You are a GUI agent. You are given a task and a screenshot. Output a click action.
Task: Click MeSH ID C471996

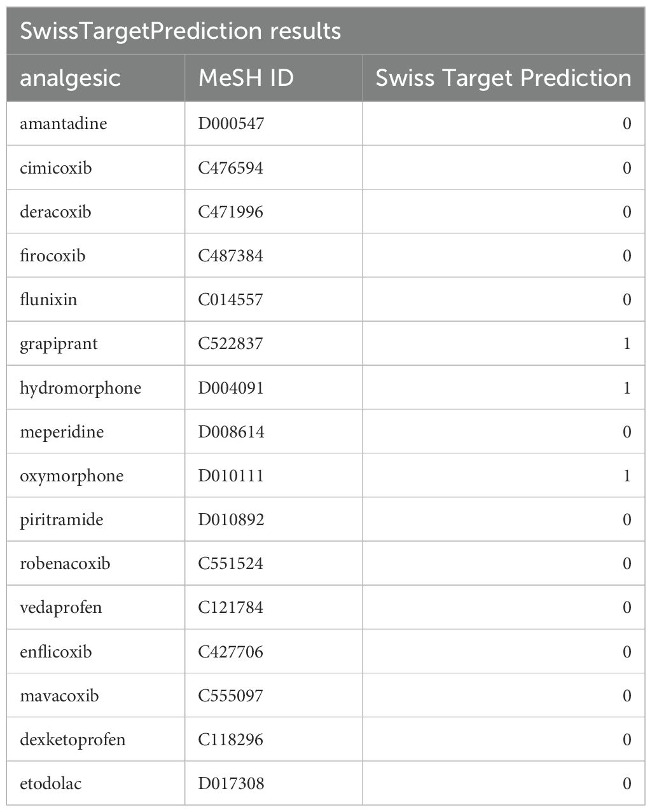[230, 212]
